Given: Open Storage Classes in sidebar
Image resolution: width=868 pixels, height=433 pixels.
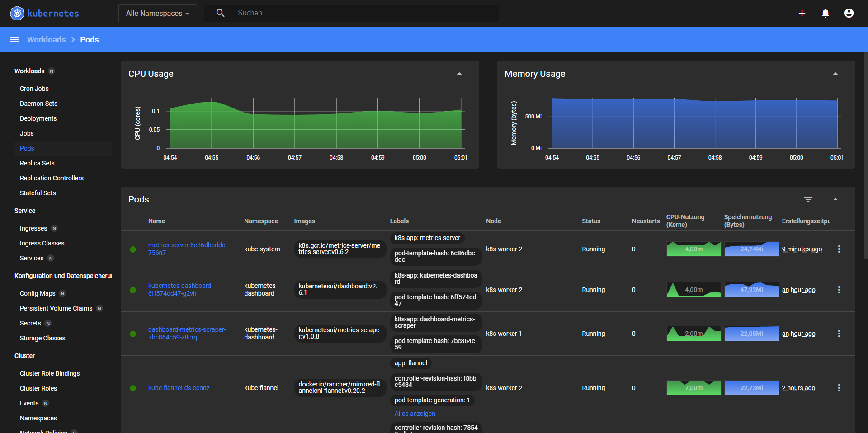Looking at the screenshot, I should (42, 338).
